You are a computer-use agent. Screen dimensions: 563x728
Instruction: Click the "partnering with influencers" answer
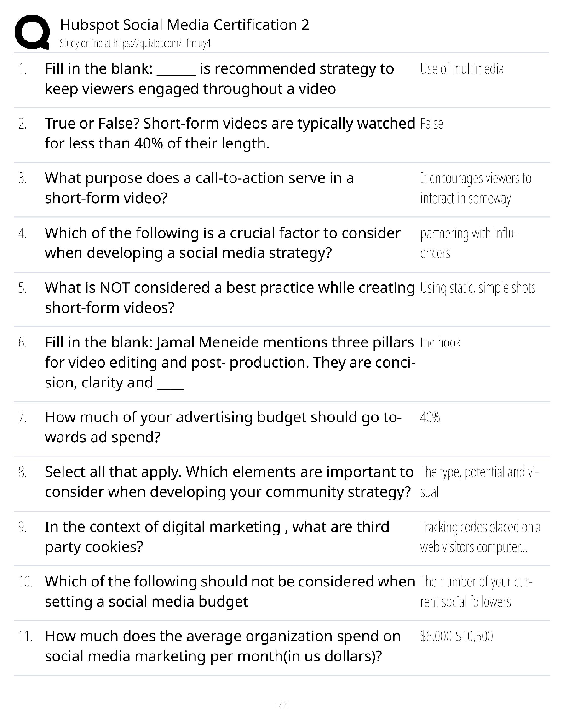(469, 243)
